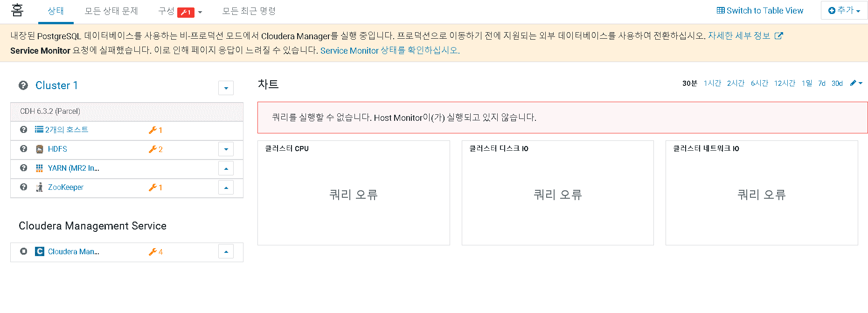This screenshot has width=868, height=313.
Task: Click Switch to Table View
Action: click(760, 11)
